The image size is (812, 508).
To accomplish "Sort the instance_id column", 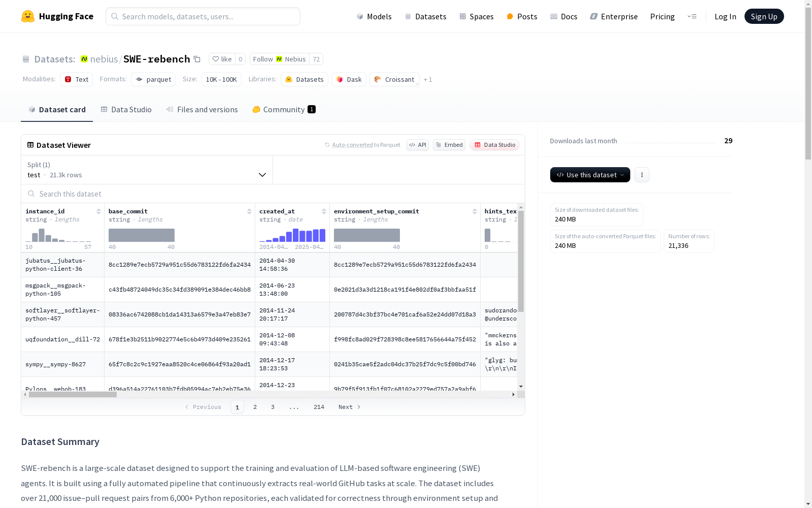I will (x=98, y=211).
